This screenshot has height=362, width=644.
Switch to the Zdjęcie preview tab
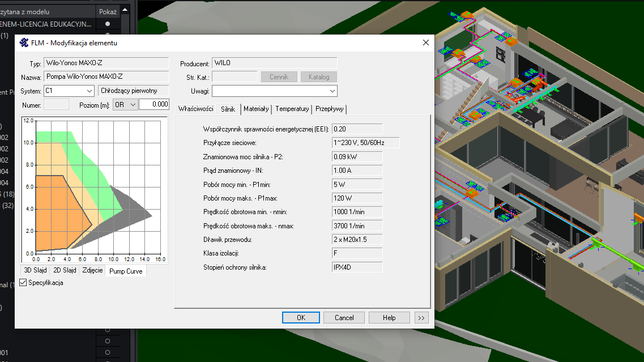pyautogui.click(x=92, y=270)
